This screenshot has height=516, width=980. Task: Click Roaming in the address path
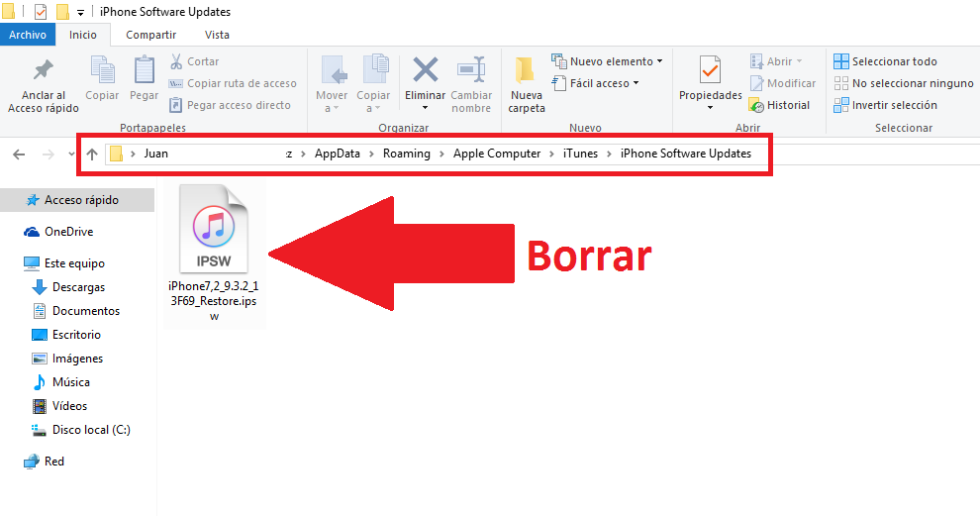[x=406, y=154]
